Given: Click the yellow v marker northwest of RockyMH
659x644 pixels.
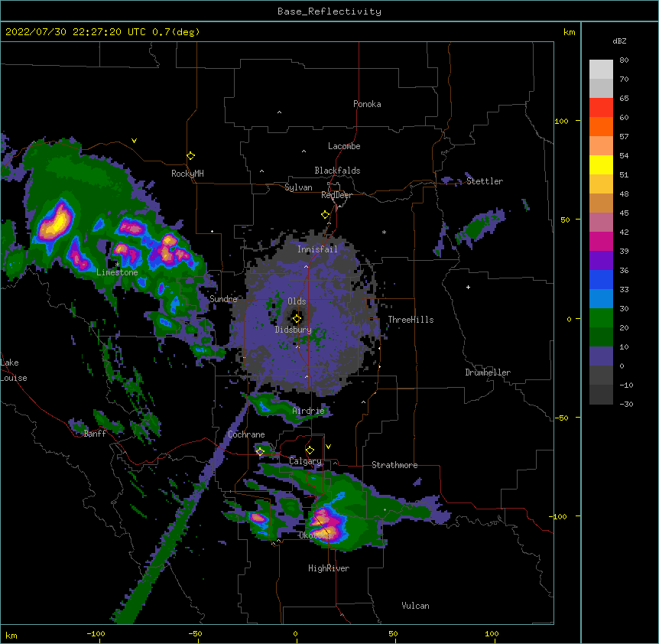Looking at the screenshot, I should point(134,141).
